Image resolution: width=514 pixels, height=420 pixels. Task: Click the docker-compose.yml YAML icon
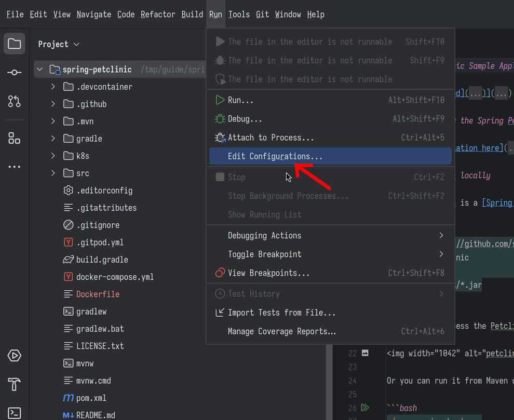coord(68,277)
